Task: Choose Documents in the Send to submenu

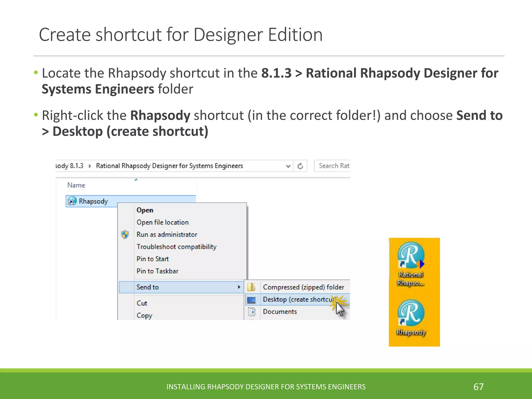Action: (280, 311)
